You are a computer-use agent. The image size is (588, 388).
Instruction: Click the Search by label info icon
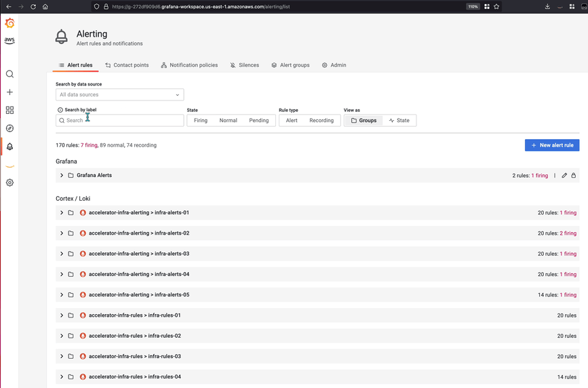pos(60,110)
